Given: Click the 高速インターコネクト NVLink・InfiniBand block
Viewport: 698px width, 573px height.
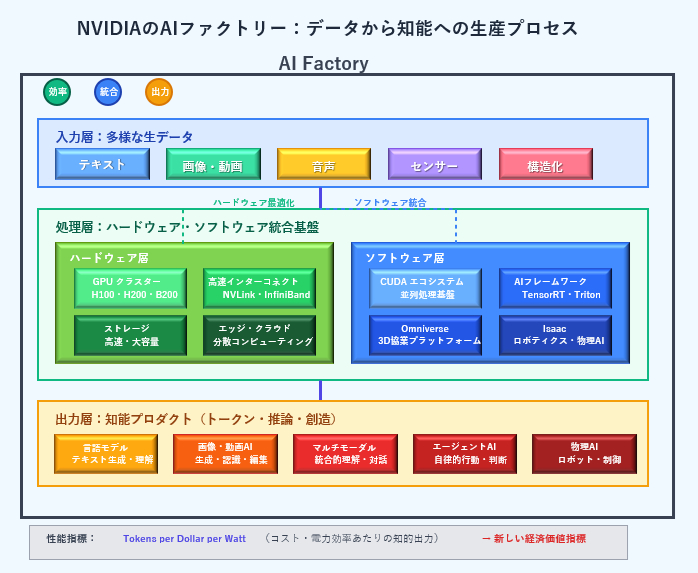Looking at the screenshot, I should [260, 288].
